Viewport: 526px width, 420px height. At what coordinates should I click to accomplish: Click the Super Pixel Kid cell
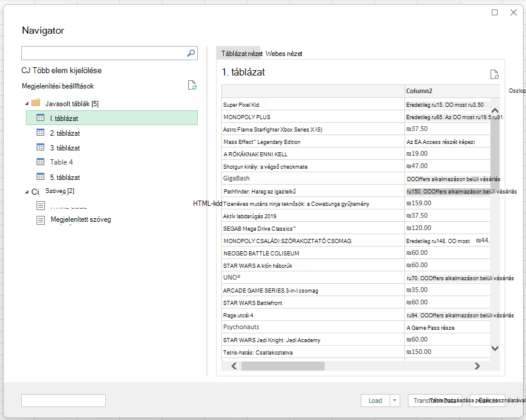[x=313, y=104]
